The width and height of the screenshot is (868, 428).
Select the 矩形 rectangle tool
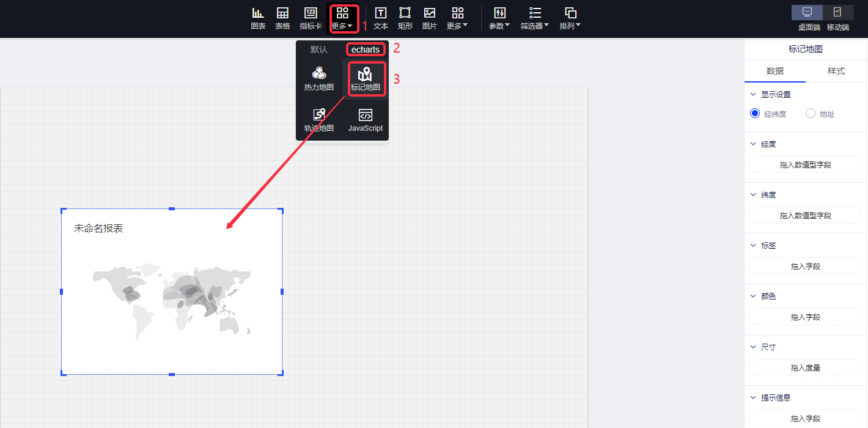point(405,18)
